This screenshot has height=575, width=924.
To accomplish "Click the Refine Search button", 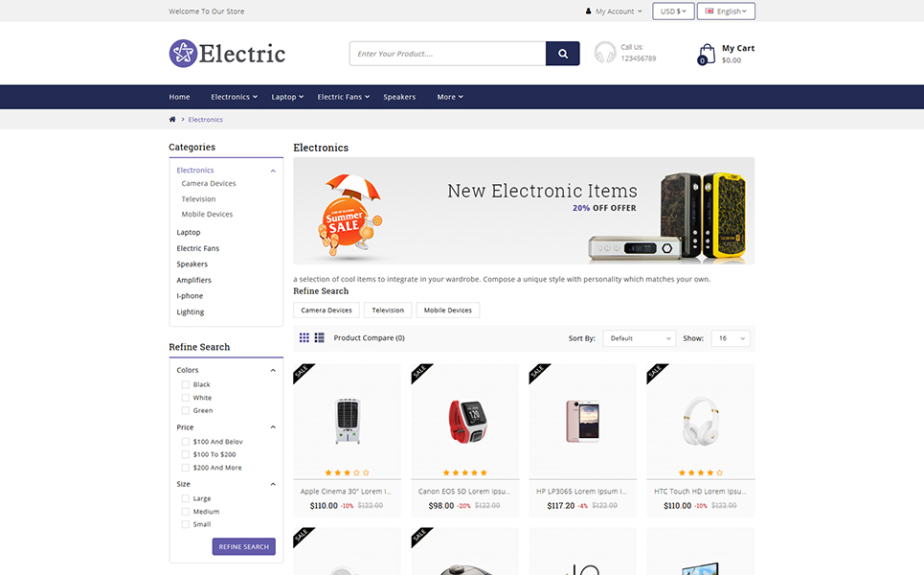I will click(x=244, y=546).
